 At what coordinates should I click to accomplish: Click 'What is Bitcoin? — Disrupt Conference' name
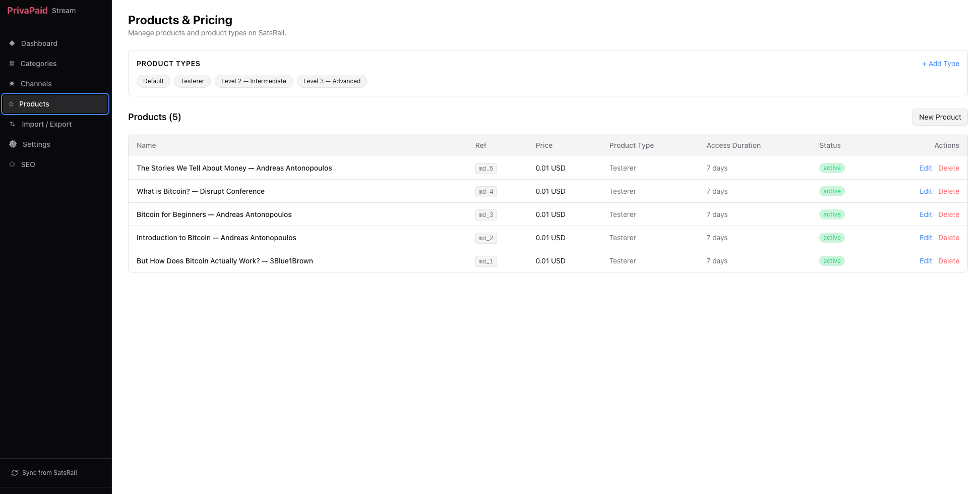pyautogui.click(x=201, y=191)
